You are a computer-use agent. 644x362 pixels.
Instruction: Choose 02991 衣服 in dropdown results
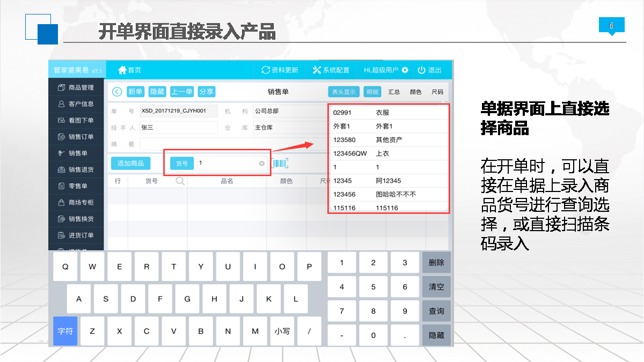click(x=388, y=113)
